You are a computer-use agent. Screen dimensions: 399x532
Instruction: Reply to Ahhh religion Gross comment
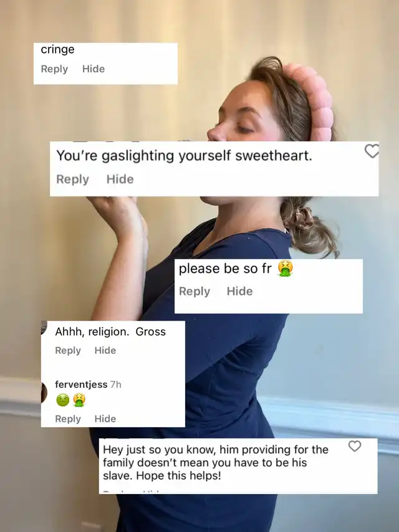tap(68, 351)
